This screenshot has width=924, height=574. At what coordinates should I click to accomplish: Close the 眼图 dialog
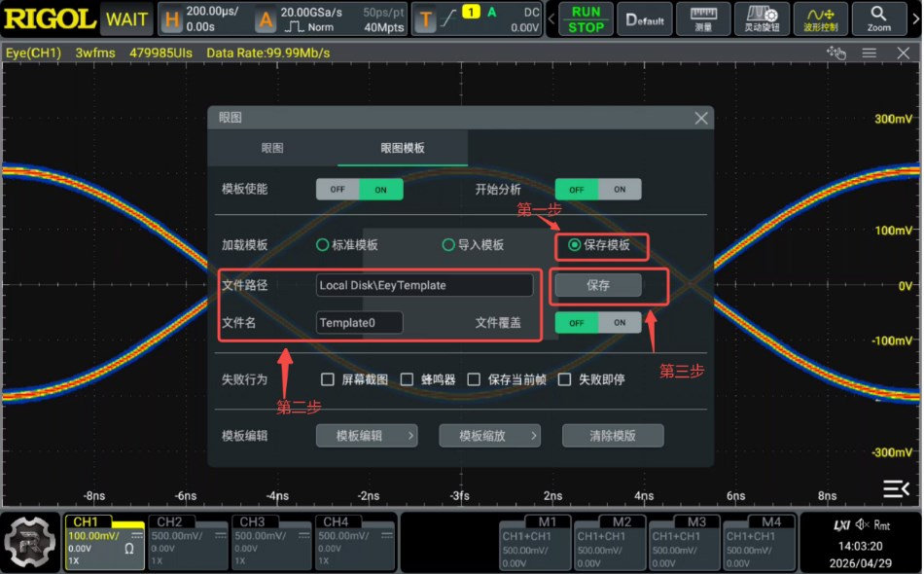coord(701,118)
